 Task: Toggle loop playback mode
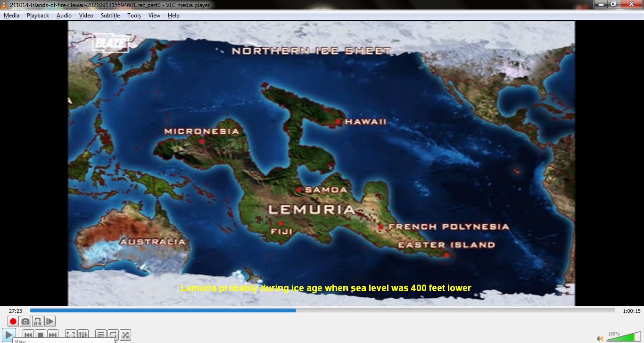[113, 335]
